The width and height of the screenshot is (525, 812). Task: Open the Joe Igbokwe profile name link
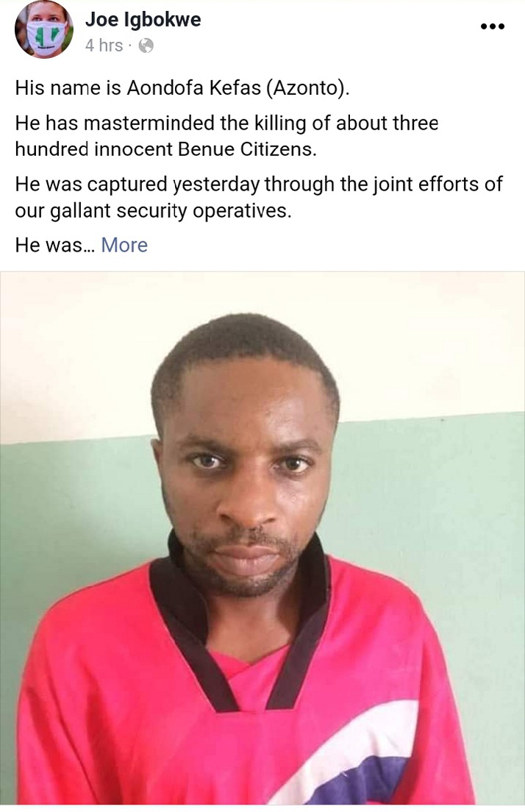click(143, 20)
